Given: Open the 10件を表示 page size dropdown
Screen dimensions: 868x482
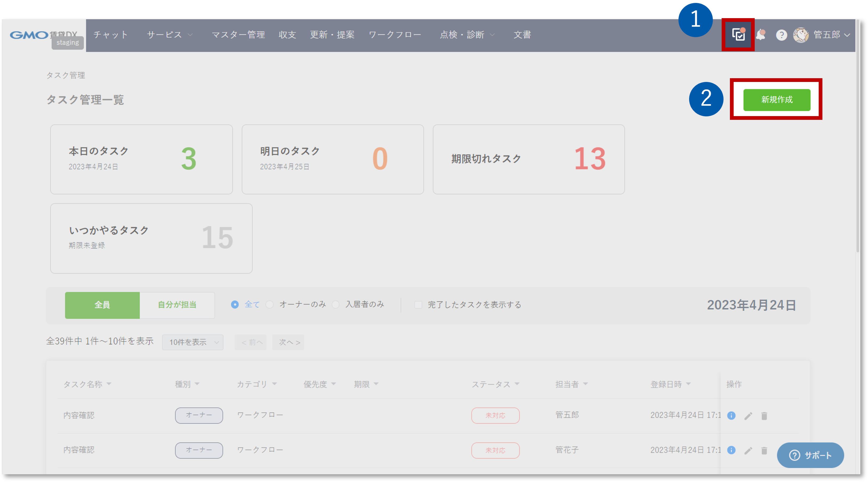Looking at the screenshot, I should 193,342.
